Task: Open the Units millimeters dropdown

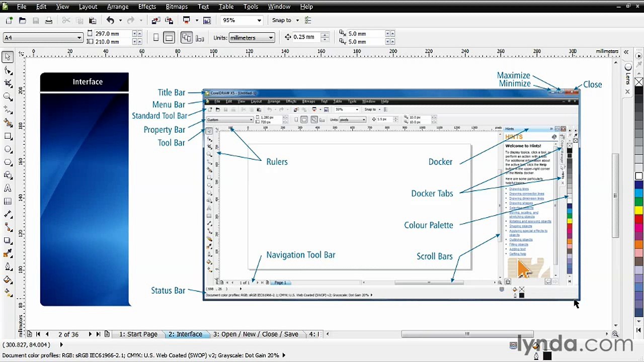Action: 271,38
